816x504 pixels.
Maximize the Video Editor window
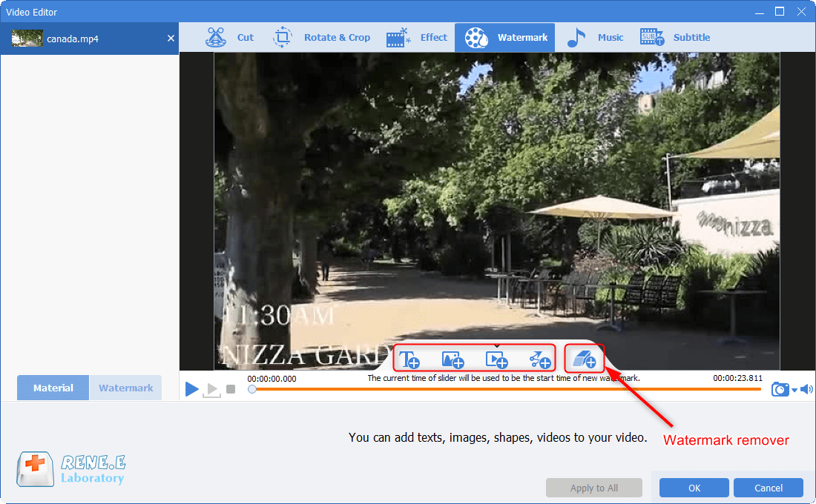tap(780, 11)
